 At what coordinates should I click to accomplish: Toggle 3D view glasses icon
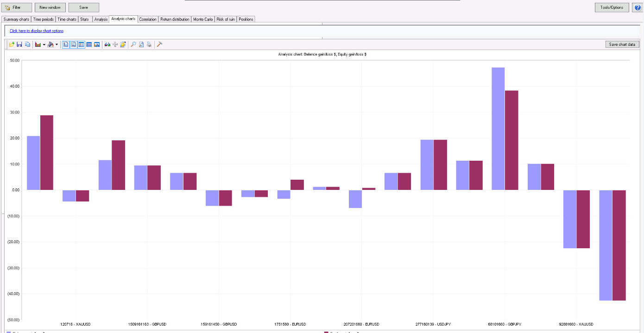(107, 44)
